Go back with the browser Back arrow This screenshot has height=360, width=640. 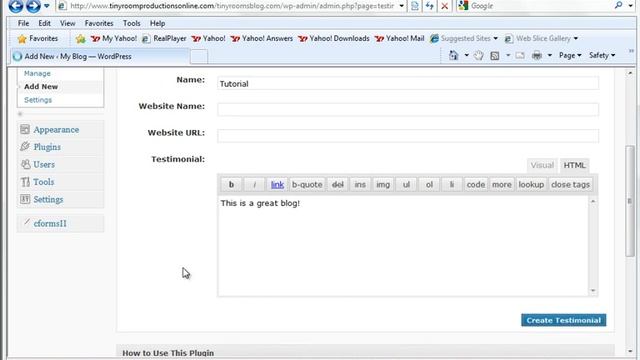(16, 6)
